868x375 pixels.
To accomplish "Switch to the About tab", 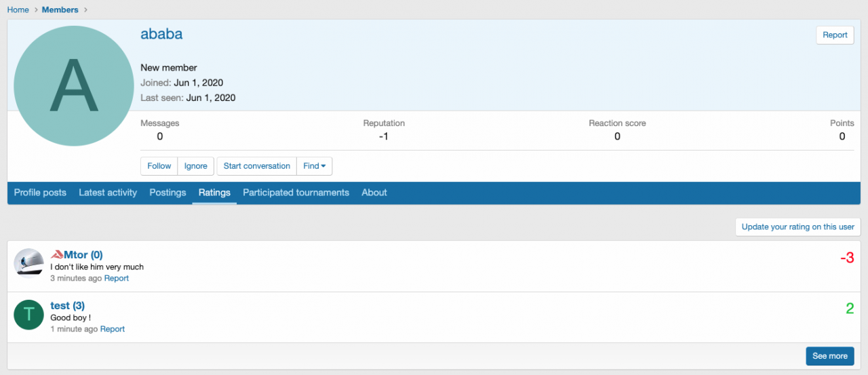I will [374, 193].
